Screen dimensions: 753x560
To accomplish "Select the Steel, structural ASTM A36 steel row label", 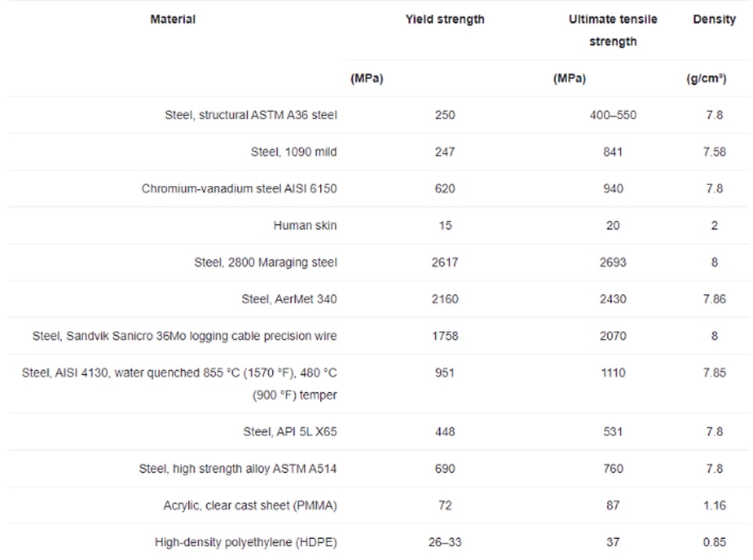I will point(251,115).
